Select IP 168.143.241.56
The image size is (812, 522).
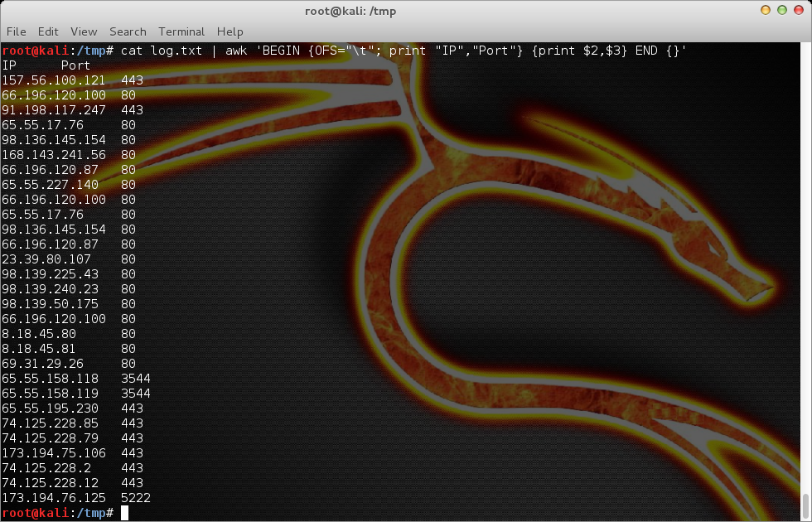point(53,155)
